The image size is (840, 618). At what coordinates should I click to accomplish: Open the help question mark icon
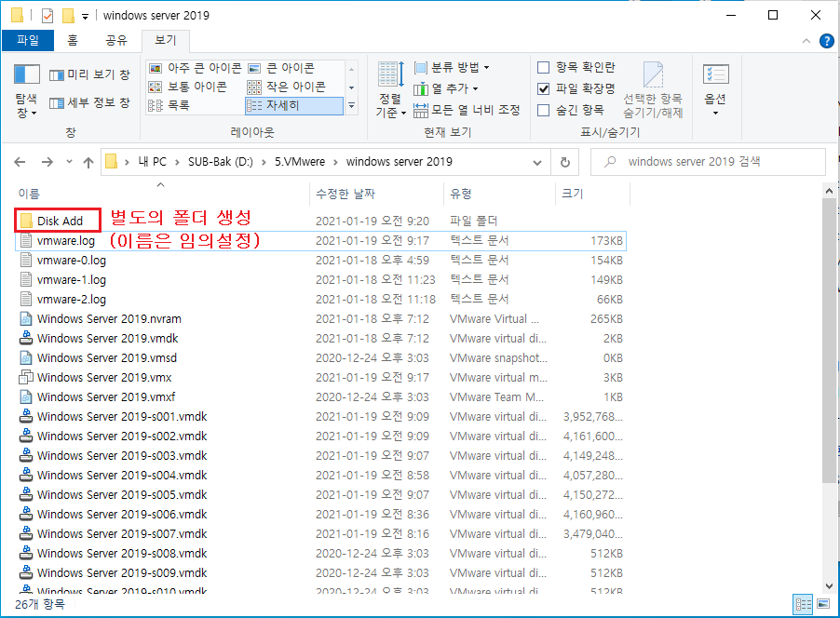(827, 41)
